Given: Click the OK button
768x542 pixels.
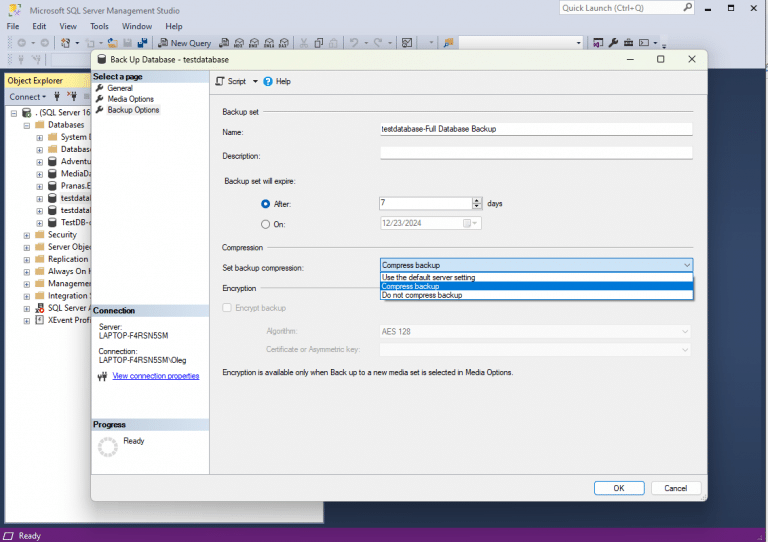Looking at the screenshot, I should pos(619,488).
